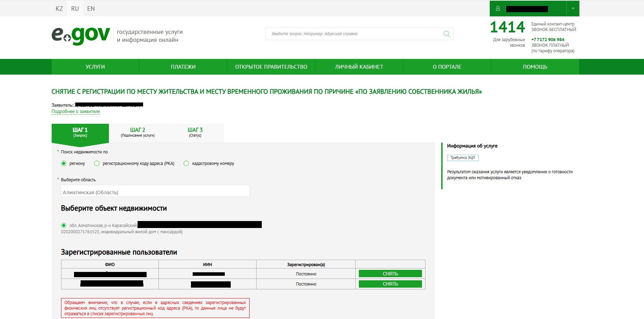
Task: Select search by registration address code (РКА)
Action: (x=97, y=164)
